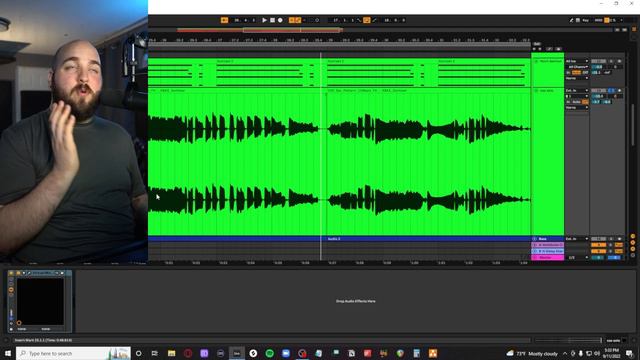
Task: Adjust the Master track volume slider
Action: [x=598, y=258]
